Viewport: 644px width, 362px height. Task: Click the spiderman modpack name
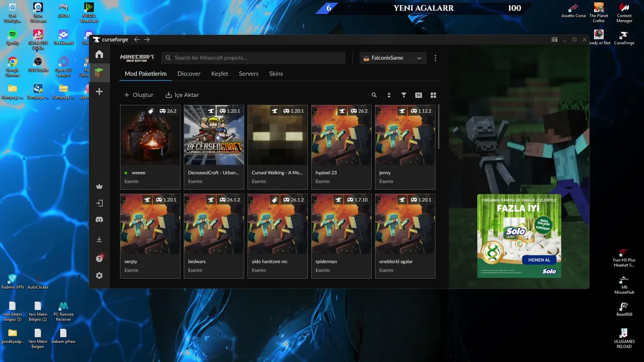326,261
